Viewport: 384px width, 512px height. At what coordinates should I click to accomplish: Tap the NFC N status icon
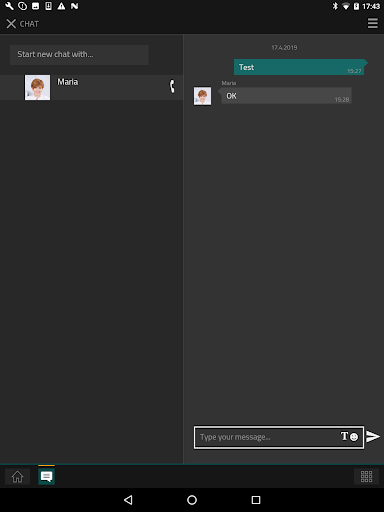click(75, 6)
